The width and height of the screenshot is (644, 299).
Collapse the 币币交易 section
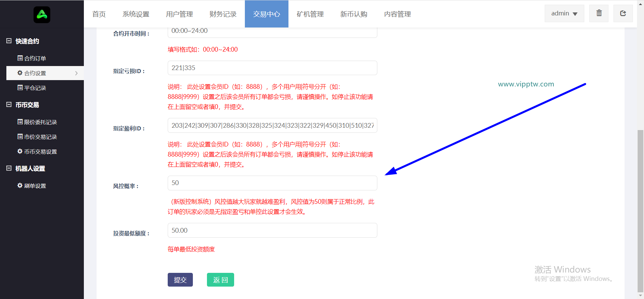[9, 105]
